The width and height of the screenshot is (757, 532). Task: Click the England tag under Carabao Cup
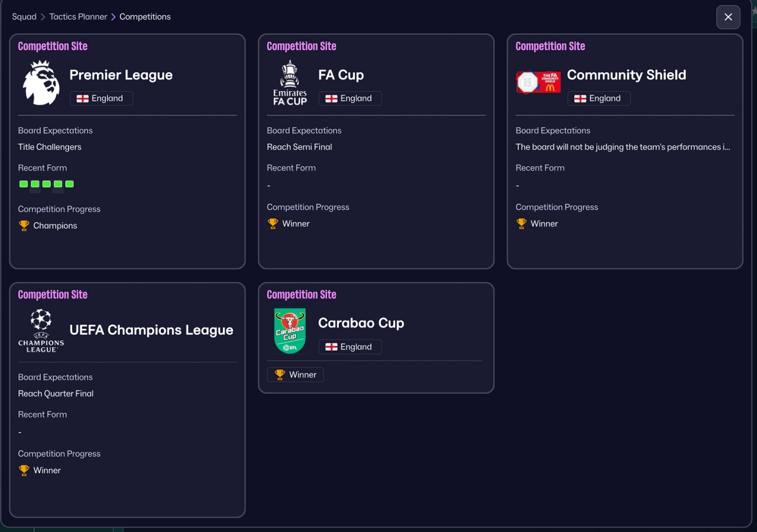tap(350, 347)
